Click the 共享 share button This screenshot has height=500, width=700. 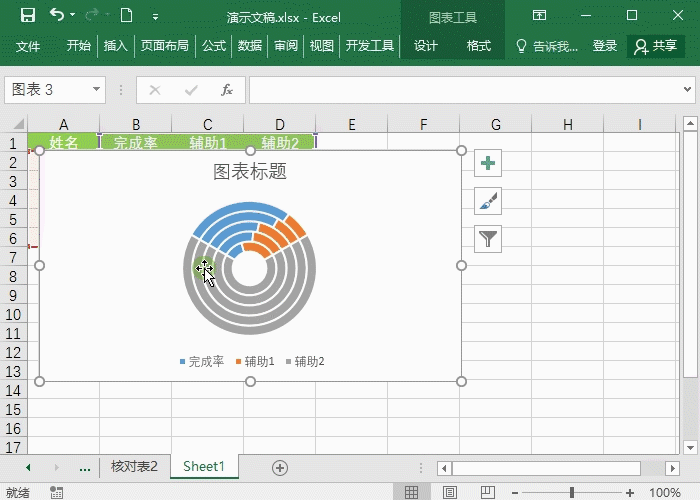(655, 46)
